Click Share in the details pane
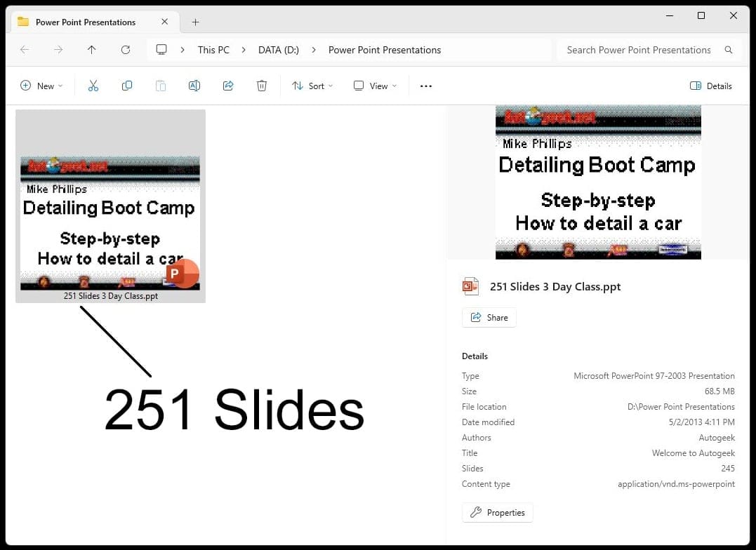This screenshot has height=550, width=756. [x=489, y=317]
